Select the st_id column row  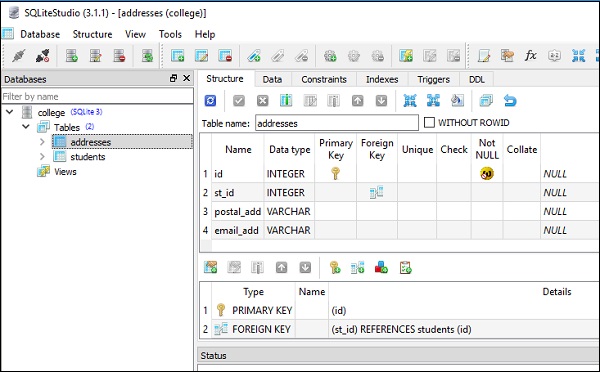tap(399, 192)
